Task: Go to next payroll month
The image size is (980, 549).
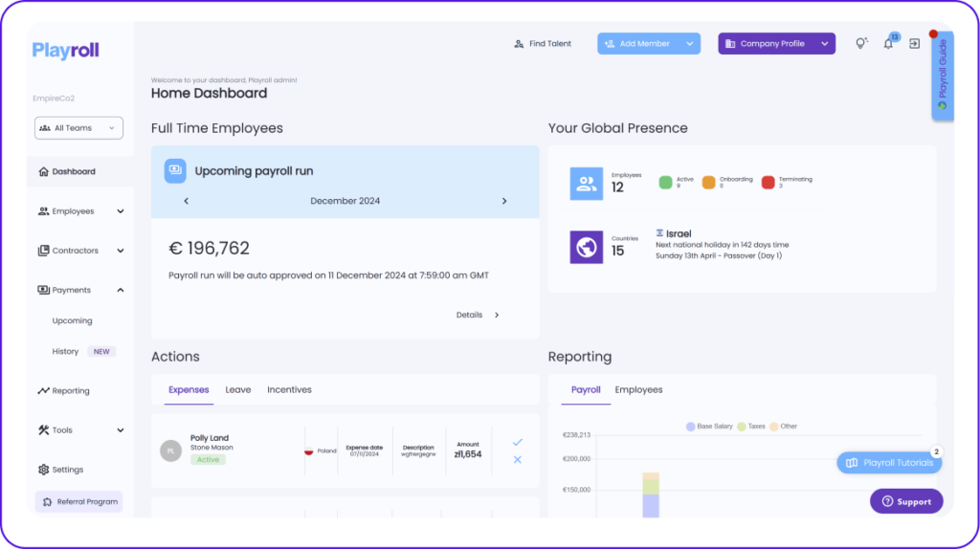Action: click(504, 201)
